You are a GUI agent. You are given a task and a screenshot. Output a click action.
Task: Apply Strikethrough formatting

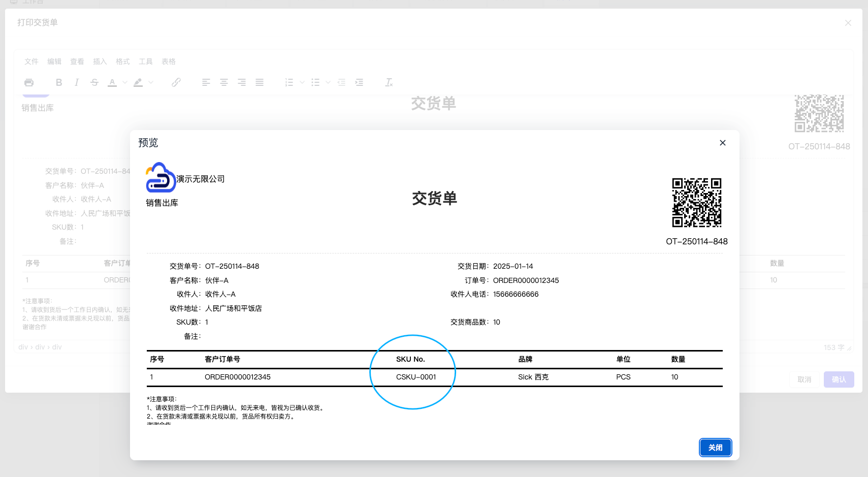point(94,82)
